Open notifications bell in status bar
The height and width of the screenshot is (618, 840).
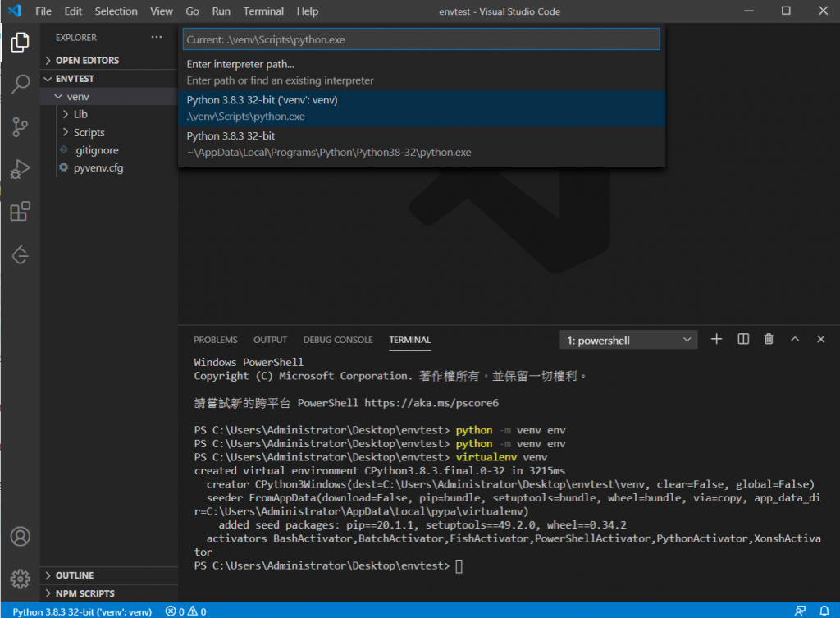tap(824, 611)
